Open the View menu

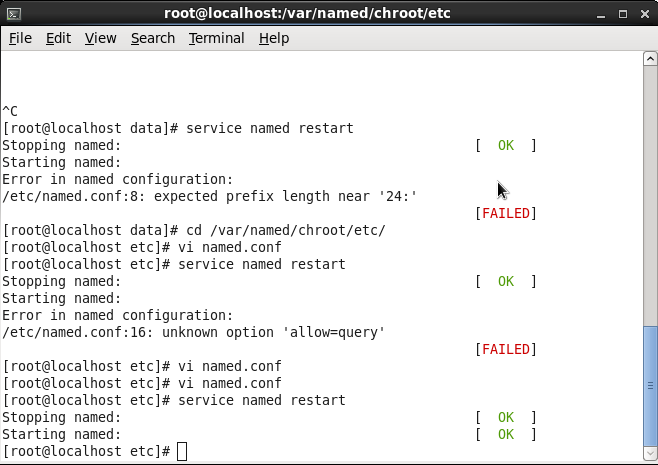point(100,38)
